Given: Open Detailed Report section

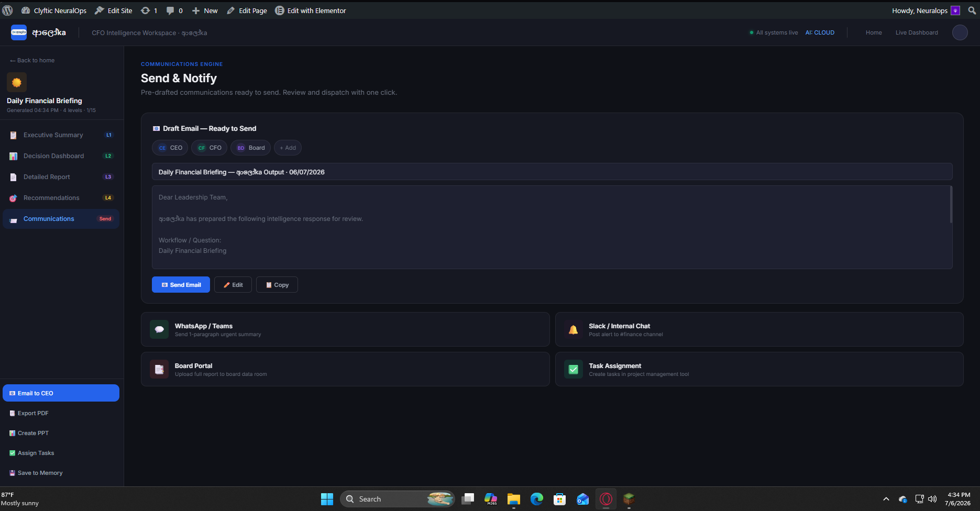Looking at the screenshot, I should point(61,177).
